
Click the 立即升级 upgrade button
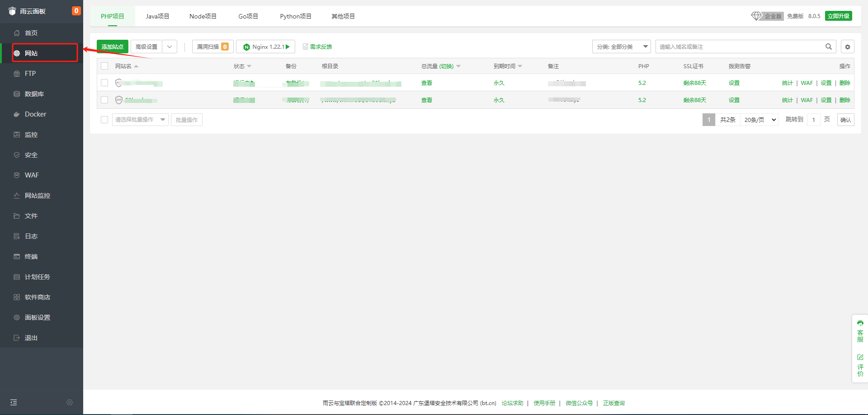click(x=838, y=16)
